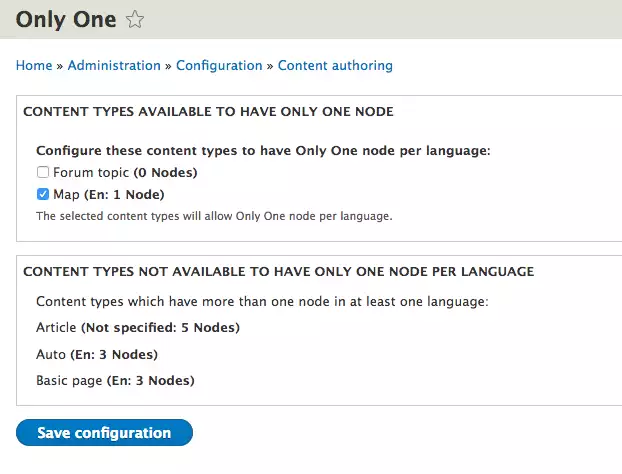Image resolution: width=622 pixels, height=474 pixels.
Task: Select the "Content types available" fieldset legend
Action: coord(207,111)
